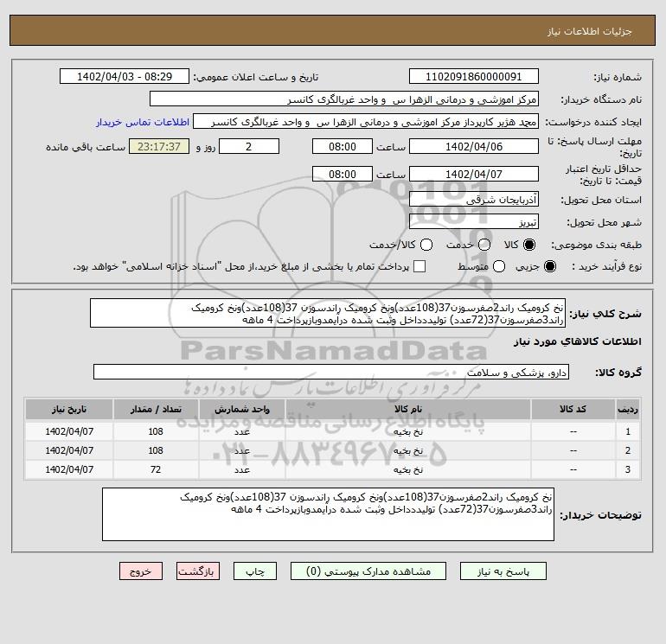Click نخ بخیه in table row 1
This screenshot has height=644, width=666.
tap(407, 431)
